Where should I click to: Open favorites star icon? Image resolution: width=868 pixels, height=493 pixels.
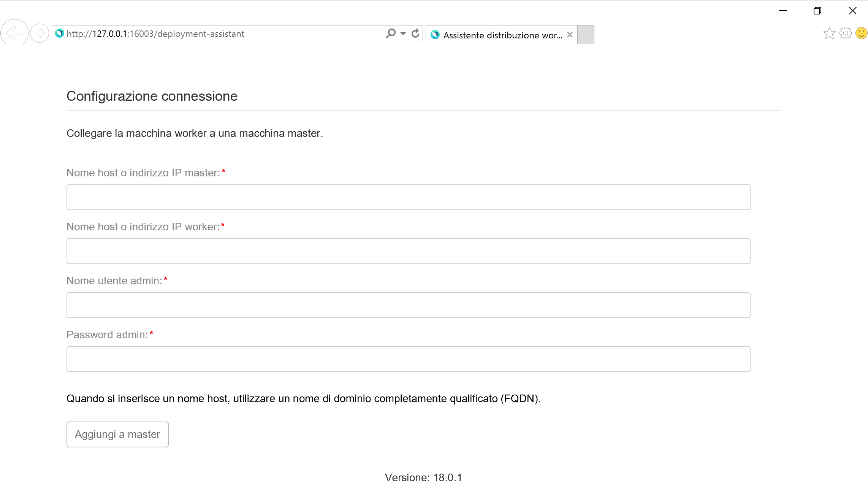(x=829, y=33)
